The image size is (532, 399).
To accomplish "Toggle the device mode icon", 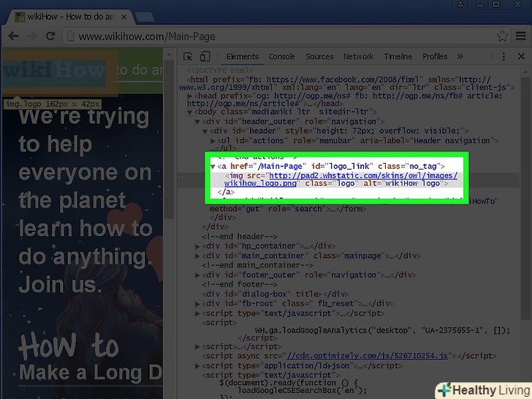I will click(x=205, y=56).
